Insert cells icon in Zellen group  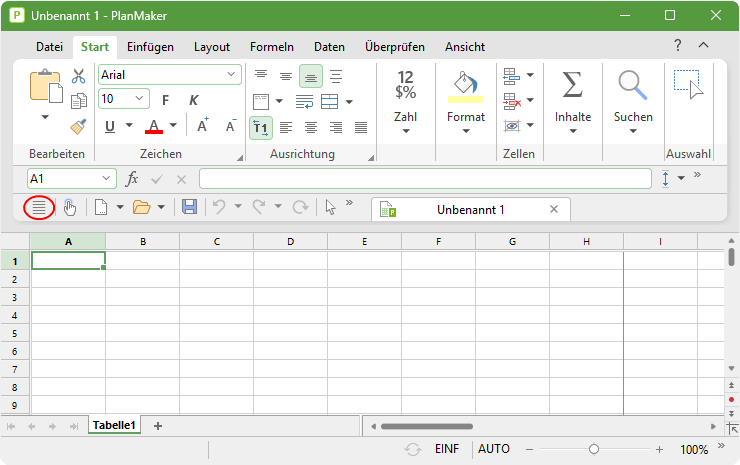click(512, 76)
